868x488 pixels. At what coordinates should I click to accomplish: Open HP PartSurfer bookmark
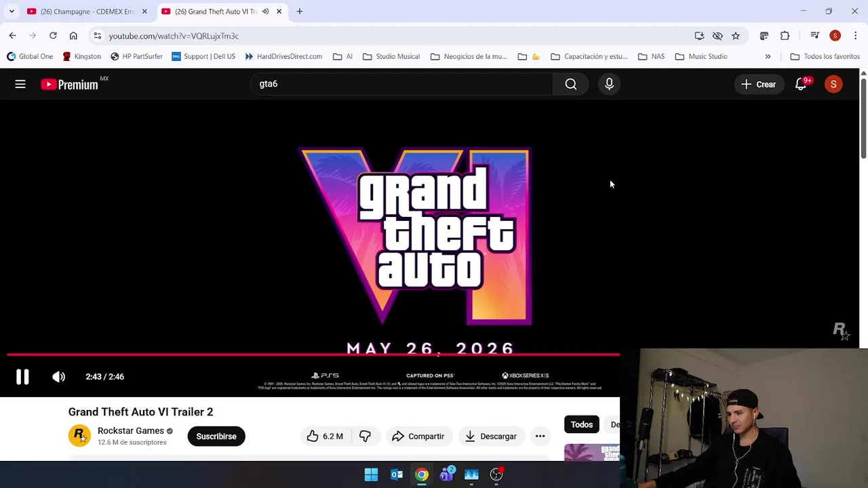(x=136, y=56)
